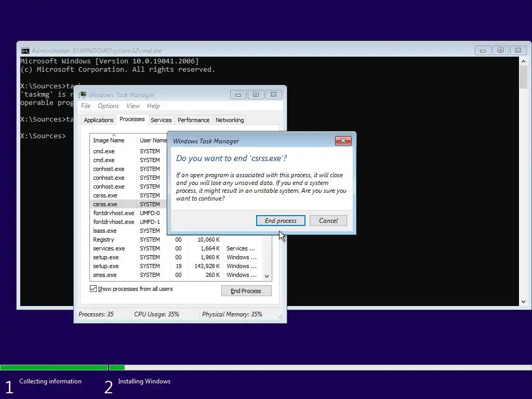Select setup.exe using 143,928 K

point(177,266)
